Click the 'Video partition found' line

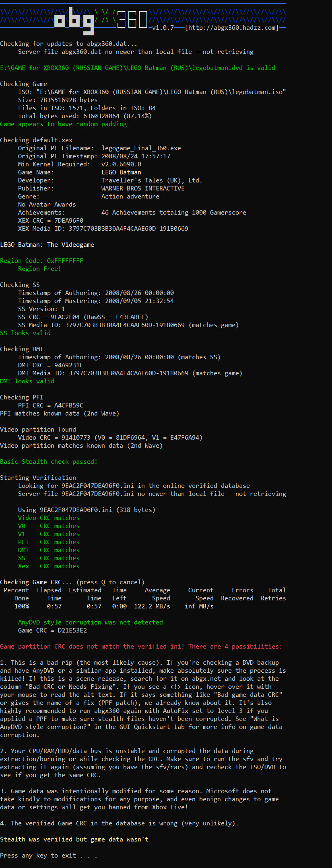(x=38, y=430)
